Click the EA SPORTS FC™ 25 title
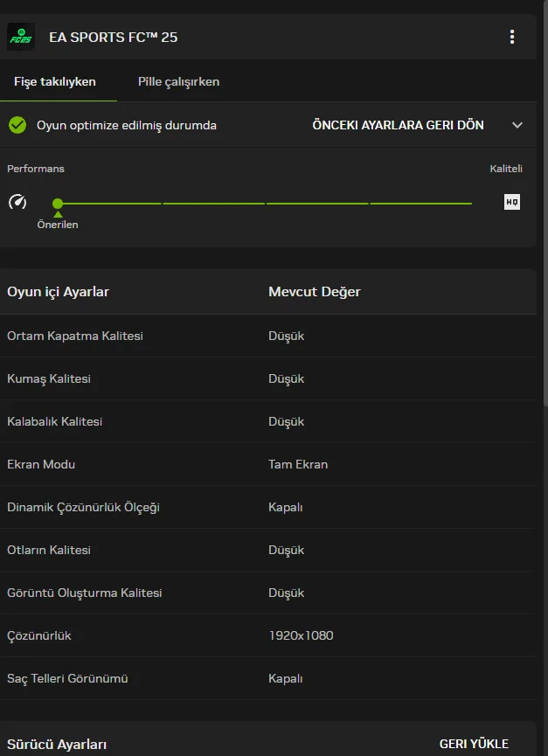 click(114, 38)
